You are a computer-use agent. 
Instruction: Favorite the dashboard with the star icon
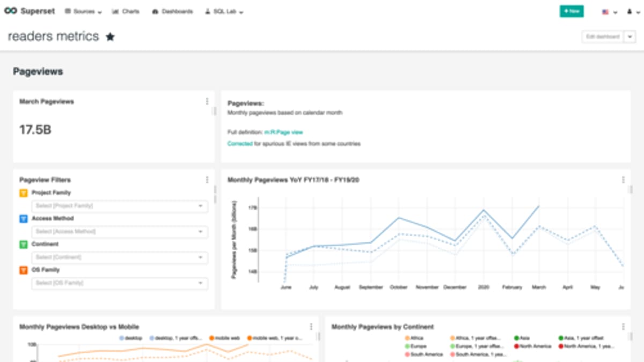(110, 37)
